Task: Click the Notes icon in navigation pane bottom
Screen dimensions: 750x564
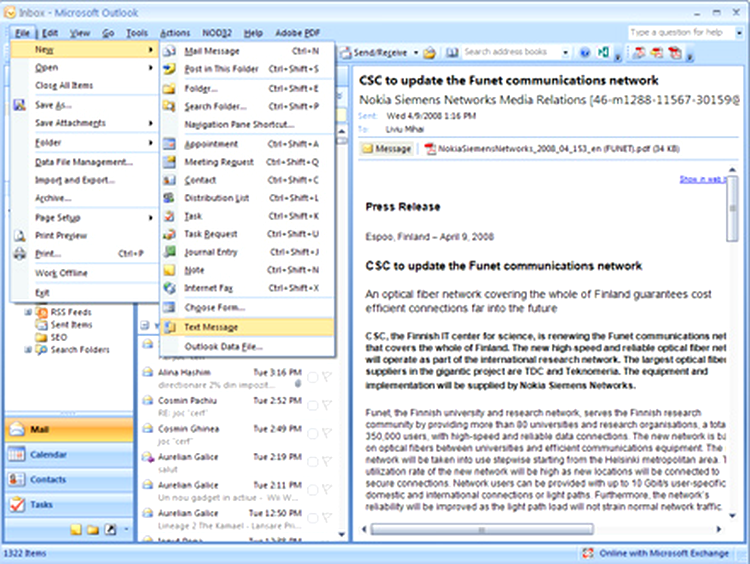Action: [76, 529]
